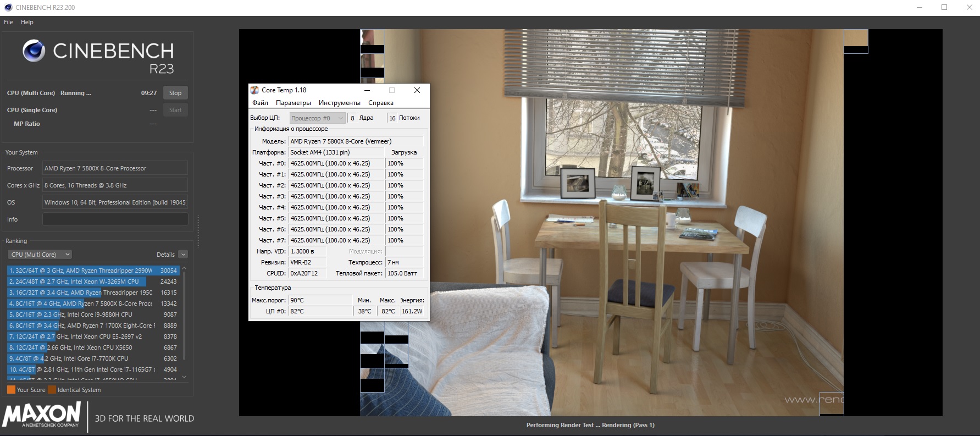
Task: Click the Socket AM4 (1331 pin) platform field
Action: pyautogui.click(x=336, y=152)
